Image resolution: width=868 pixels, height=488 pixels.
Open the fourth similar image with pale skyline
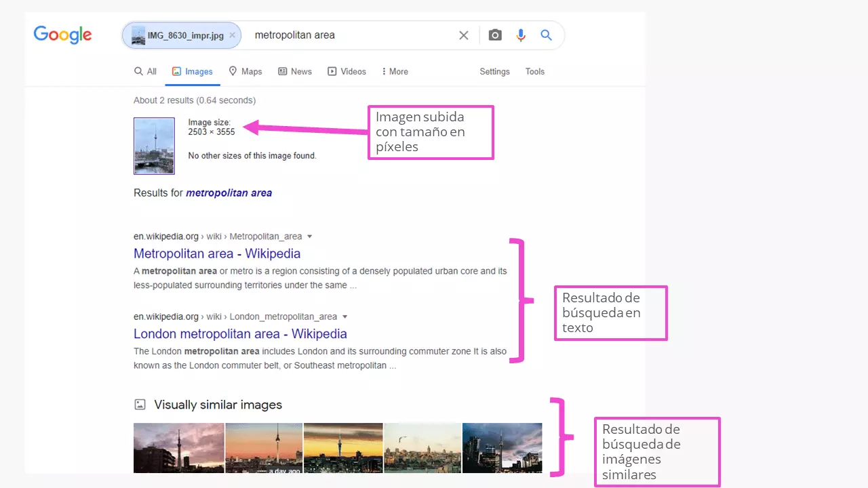pos(422,448)
